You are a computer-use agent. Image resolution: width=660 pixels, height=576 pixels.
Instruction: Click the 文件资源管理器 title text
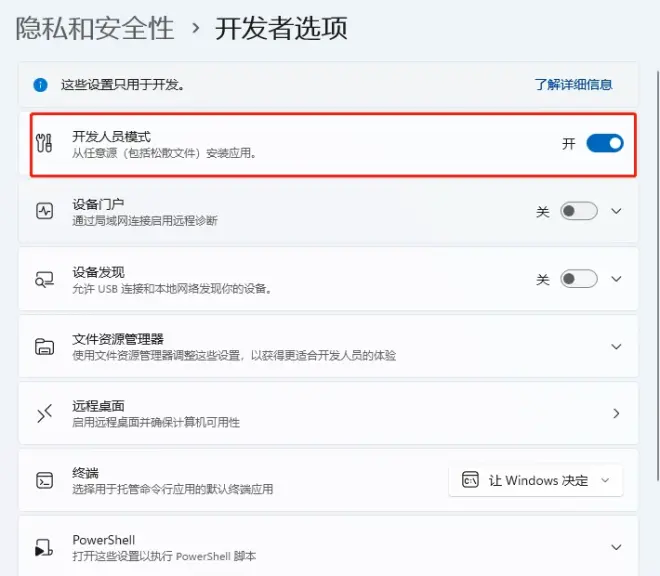click(x=118, y=339)
